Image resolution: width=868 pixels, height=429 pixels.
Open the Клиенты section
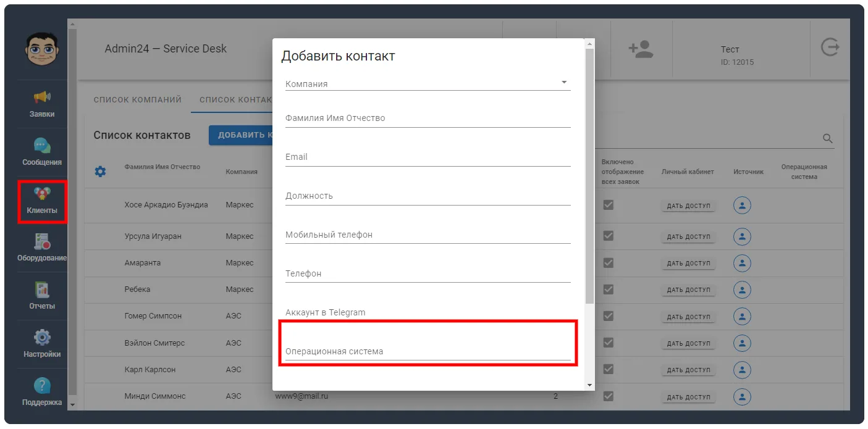point(42,201)
